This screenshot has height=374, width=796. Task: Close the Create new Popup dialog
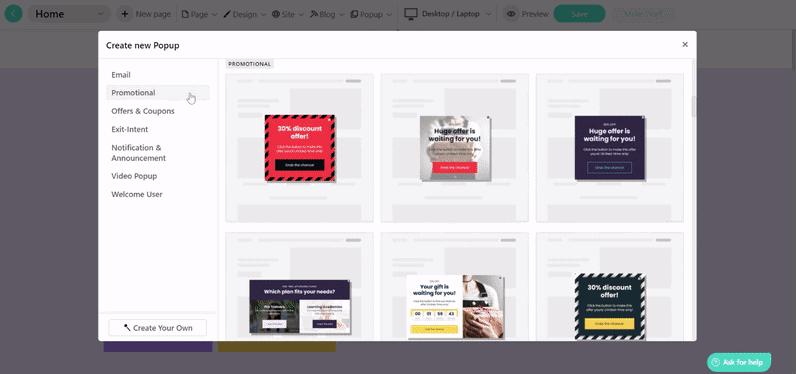(x=685, y=45)
